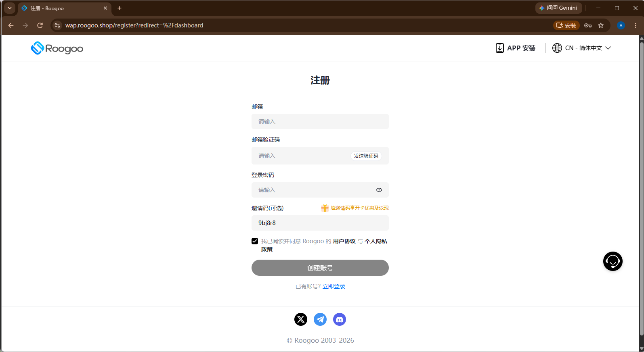Click the gift icon beside invite code hint
Screen dimensions: 644x352
point(325,208)
